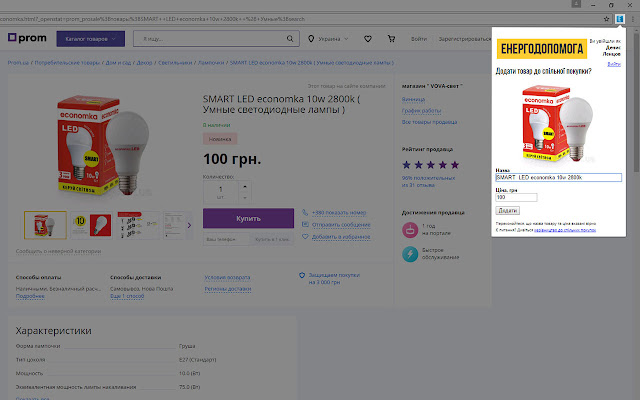640x400 pixels.
Task: Click Сообщить о неверной категории
Action: 58,251
